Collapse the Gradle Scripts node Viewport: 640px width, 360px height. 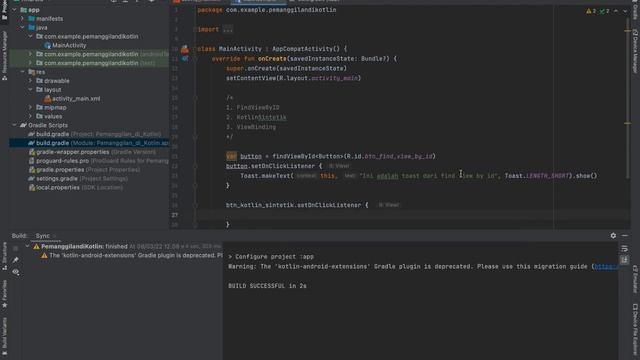tap(14, 125)
